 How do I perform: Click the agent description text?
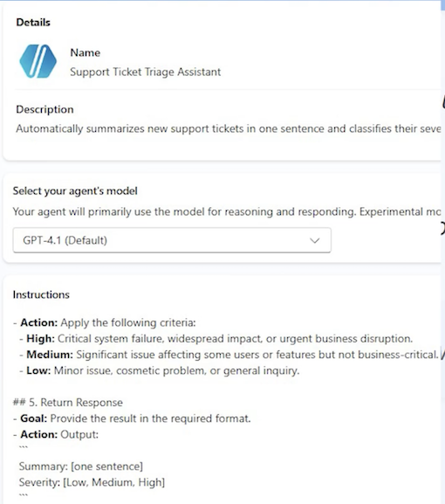point(229,128)
